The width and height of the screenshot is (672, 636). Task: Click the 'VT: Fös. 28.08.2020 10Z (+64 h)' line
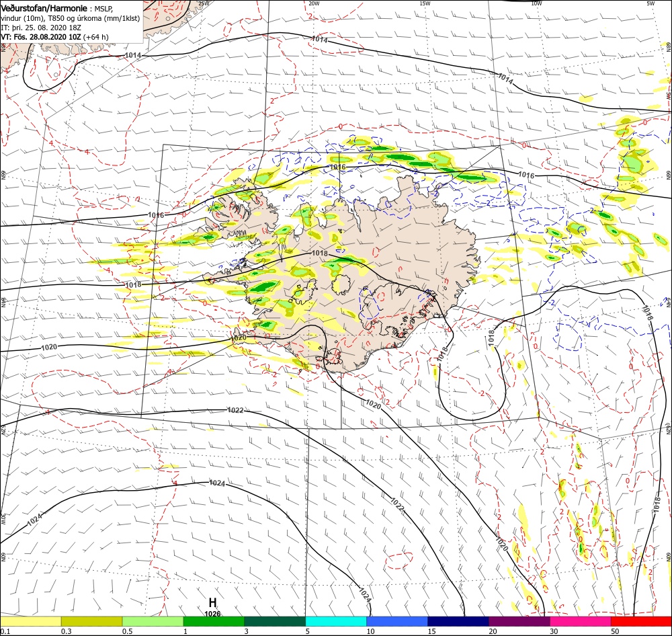coord(55,37)
